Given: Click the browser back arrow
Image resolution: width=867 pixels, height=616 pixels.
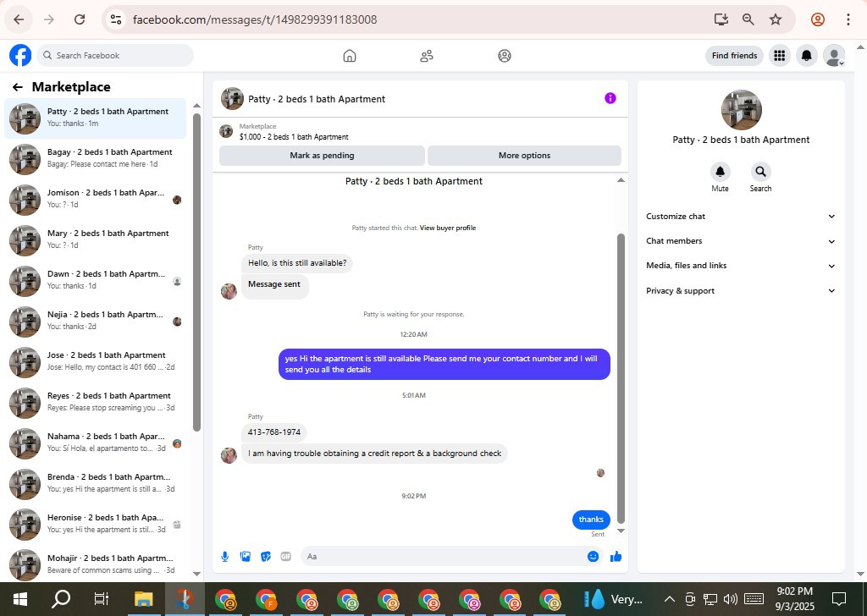Looking at the screenshot, I should coord(19,20).
